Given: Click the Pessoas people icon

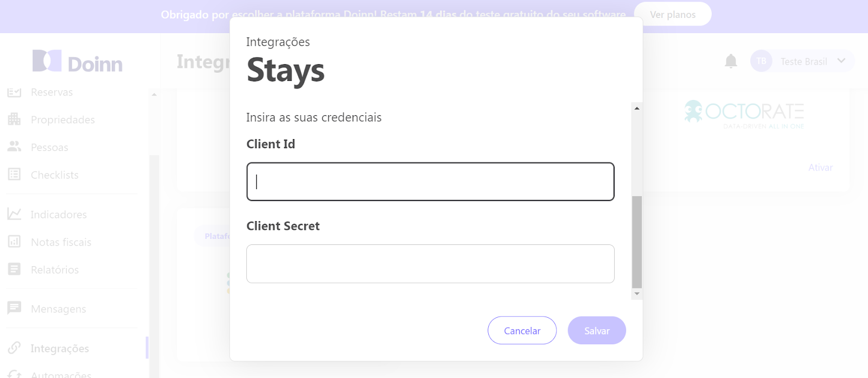Looking at the screenshot, I should (14, 147).
